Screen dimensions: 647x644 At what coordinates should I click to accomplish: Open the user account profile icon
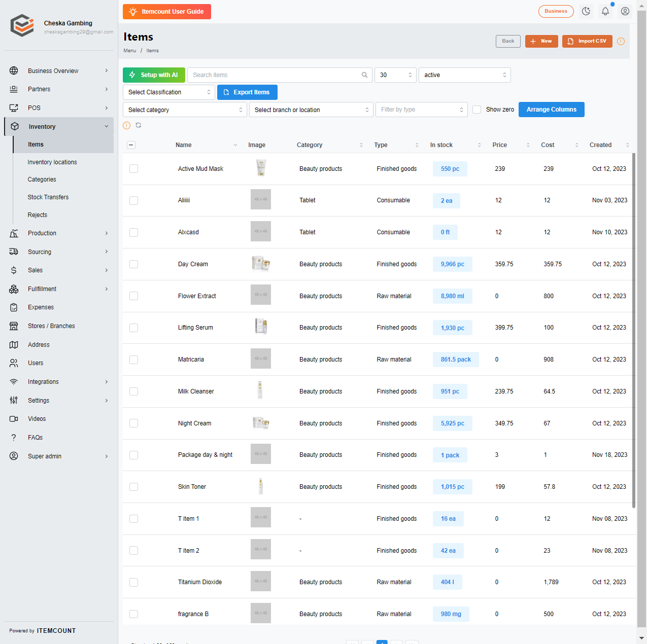tap(625, 11)
